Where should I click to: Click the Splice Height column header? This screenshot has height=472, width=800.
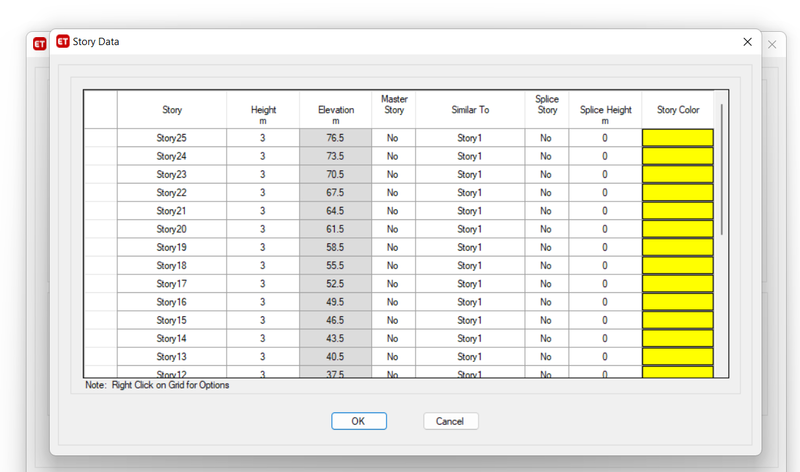[605, 110]
